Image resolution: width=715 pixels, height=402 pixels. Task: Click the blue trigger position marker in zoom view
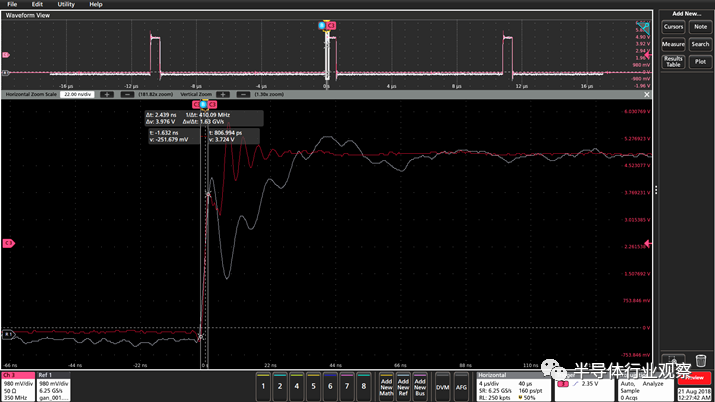pos(203,104)
